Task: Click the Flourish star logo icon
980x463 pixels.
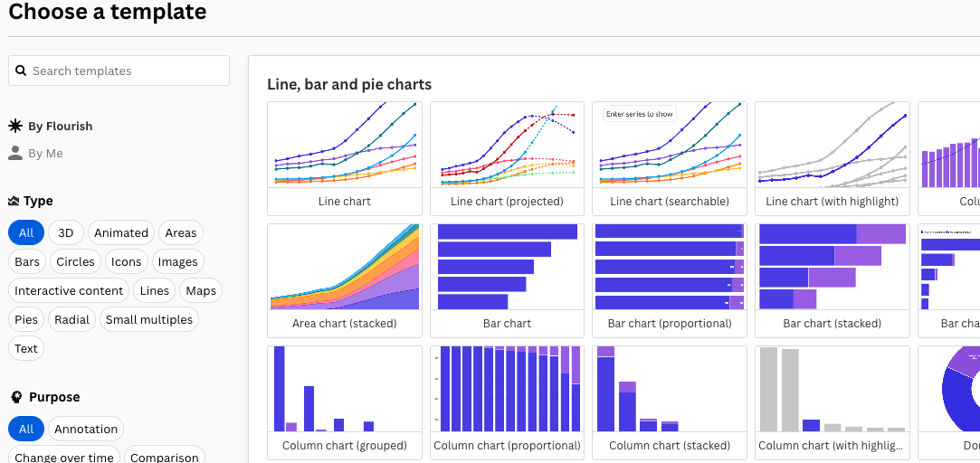Action: [15, 126]
